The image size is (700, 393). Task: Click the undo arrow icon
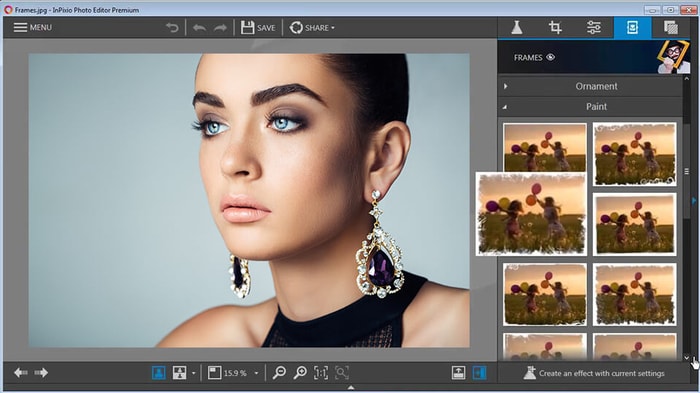point(199,28)
